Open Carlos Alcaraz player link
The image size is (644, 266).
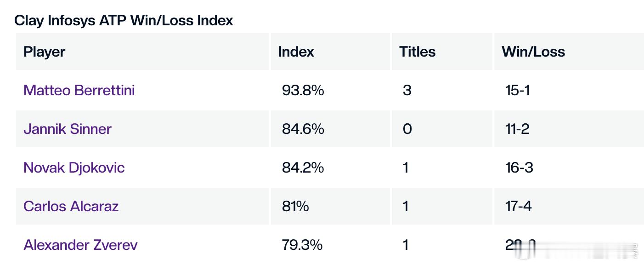click(x=71, y=206)
